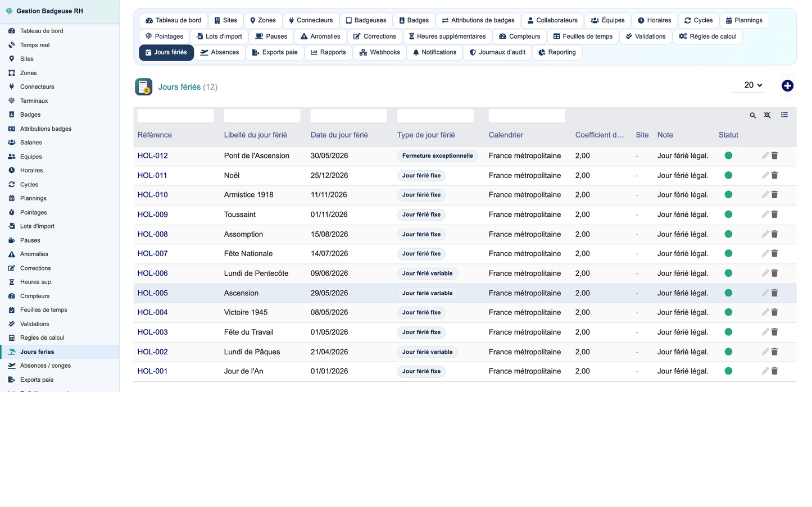The width and height of the screenshot is (812, 507).
Task: Toggle the green status dot for Noël
Action: coord(728,175)
